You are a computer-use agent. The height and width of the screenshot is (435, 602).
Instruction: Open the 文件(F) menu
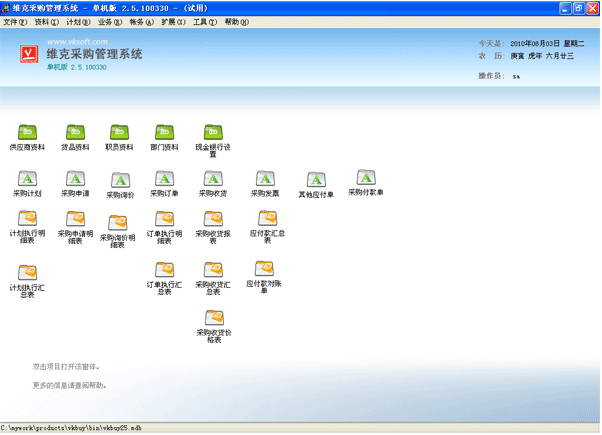click(x=15, y=22)
